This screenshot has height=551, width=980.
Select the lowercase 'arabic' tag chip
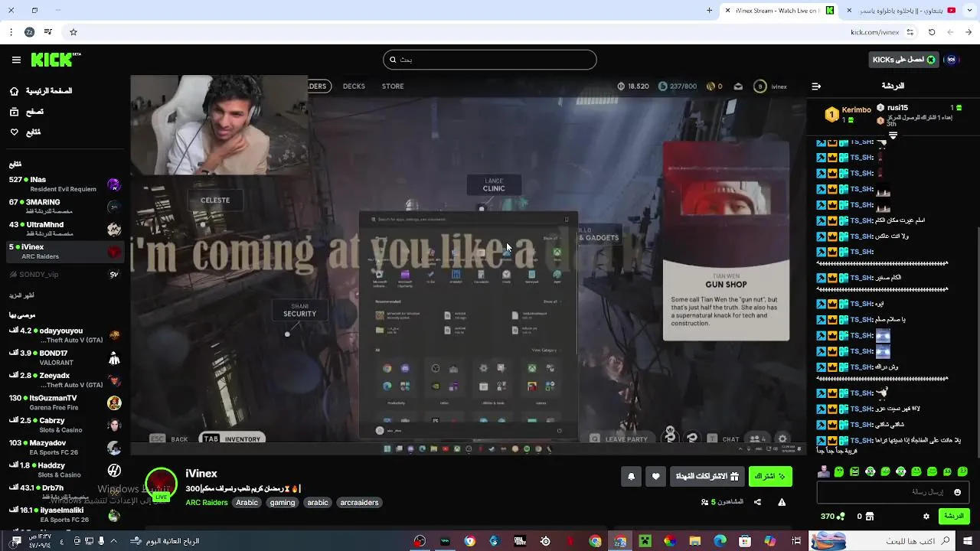318,503
